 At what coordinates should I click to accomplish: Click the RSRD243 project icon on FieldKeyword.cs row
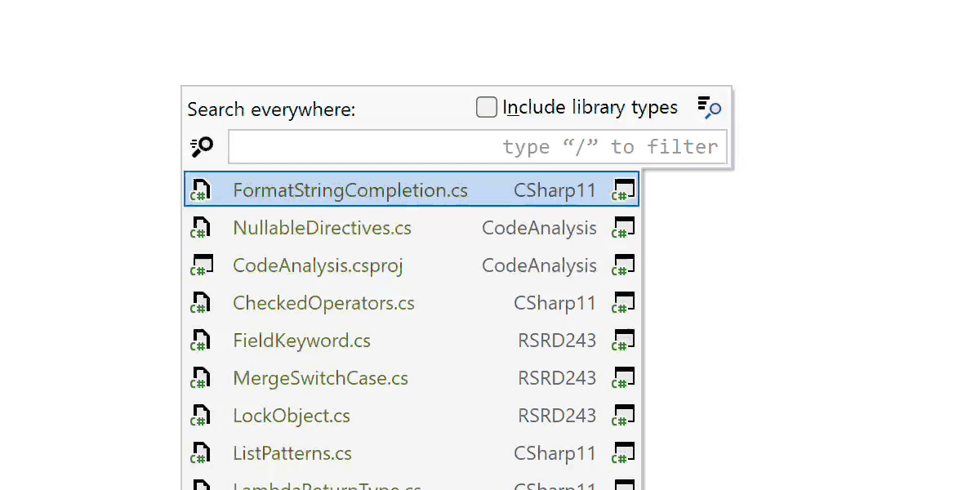coord(624,341)
